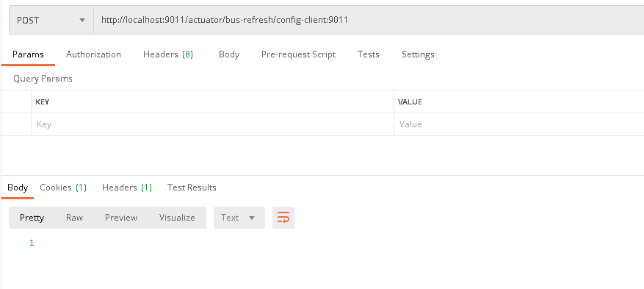This screenshot has width=644, height=289.
Task: Toggle the wrap lines icon in response viewer
Action: coord(283,218)
